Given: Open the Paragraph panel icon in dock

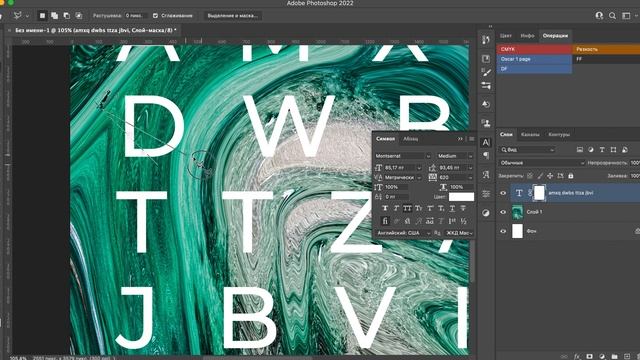Looking at the screenshot, I should 486,156.
